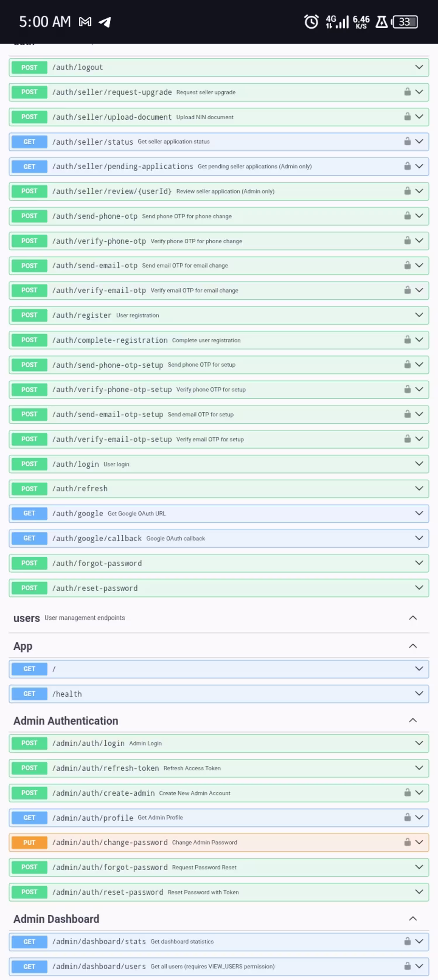Click the Admin Dashboard section heading
The height and width of the screenshot is (980, 438).
pyautogui.click(x=56, y=919)
